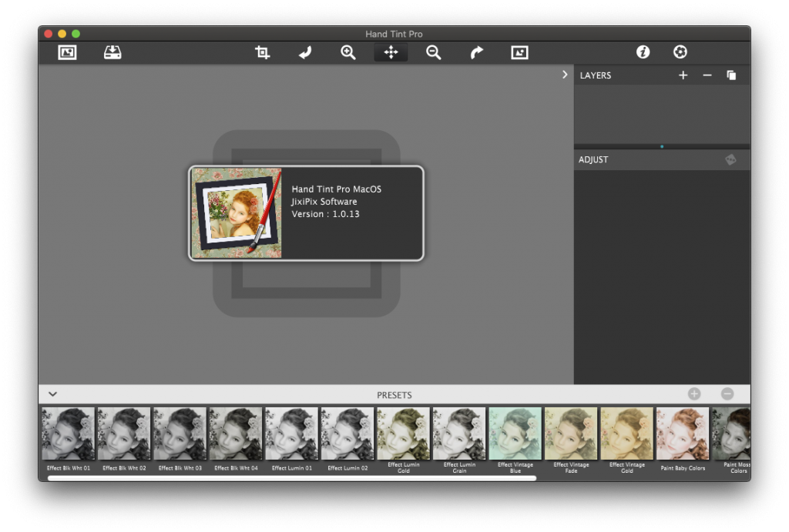Screen dimensions: 789x532
Task: Select preset Effect Lumin 01
Action: point(292,439)
